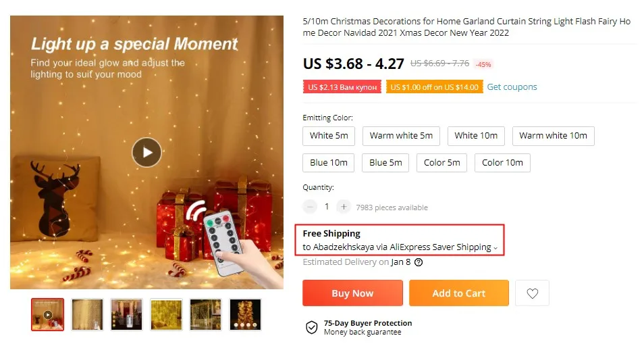Decrease quantity with the minus button
644x344 pixels.
(x=310, y=207)
